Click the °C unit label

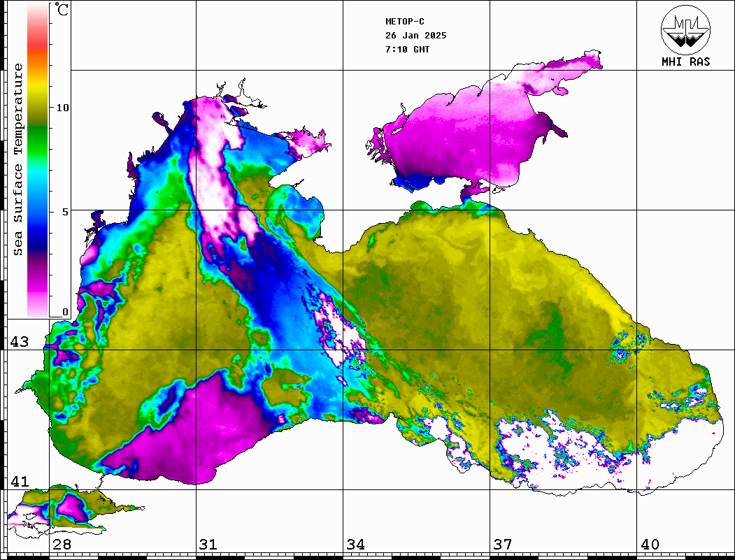(62, 9)
